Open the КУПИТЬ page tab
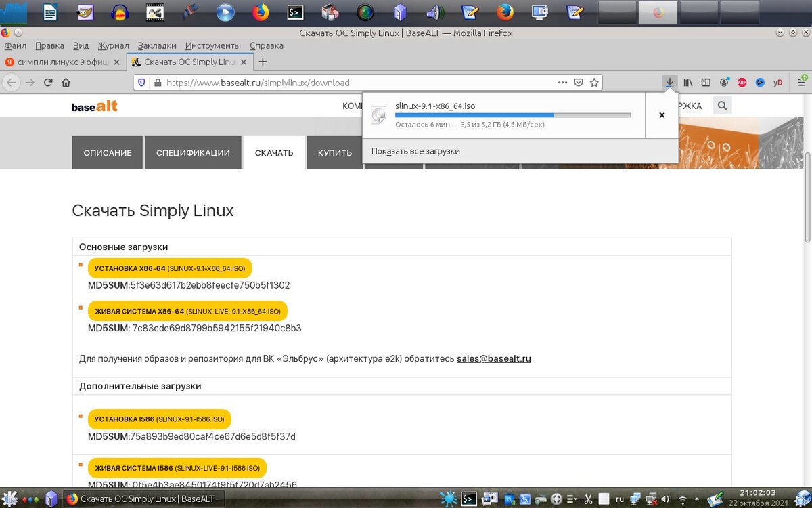Image resolution: width=812 pixels, height=508 pixels. point(335,152)
